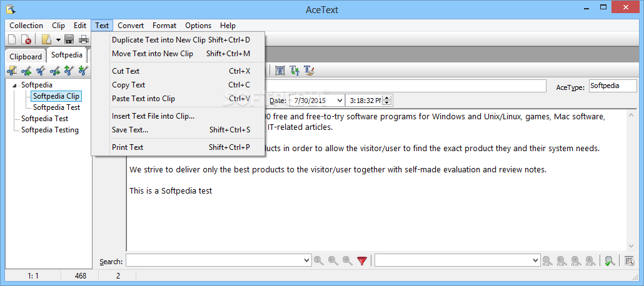Click the find next magnifier icon
This screenshot has height=286, width=644.
[348, 260]
